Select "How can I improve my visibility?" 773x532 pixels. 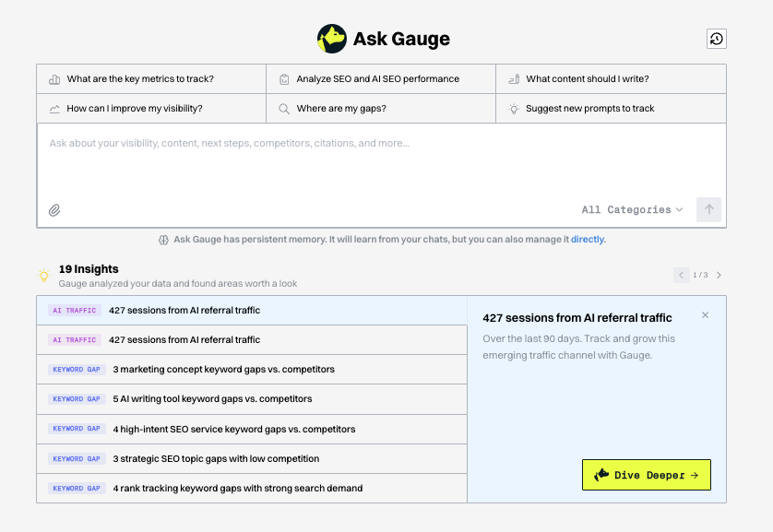click(151, 109)
